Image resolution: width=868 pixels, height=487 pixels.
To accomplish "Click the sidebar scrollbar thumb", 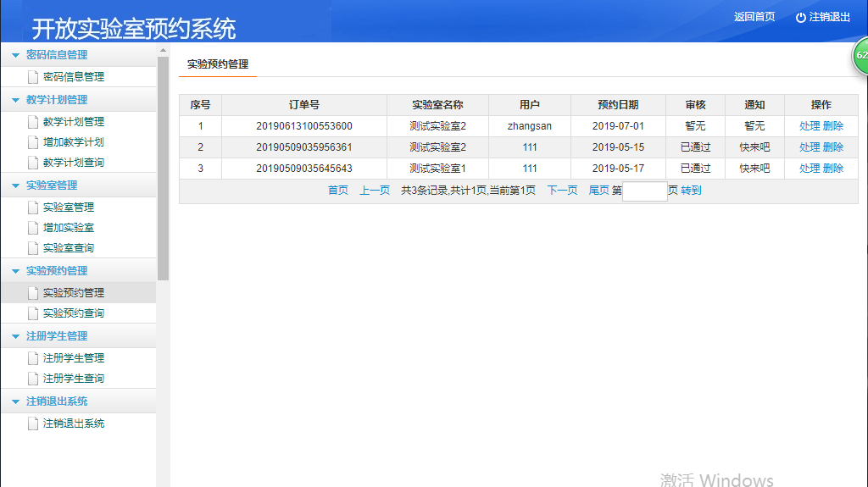I will click(x=163, y=169).
